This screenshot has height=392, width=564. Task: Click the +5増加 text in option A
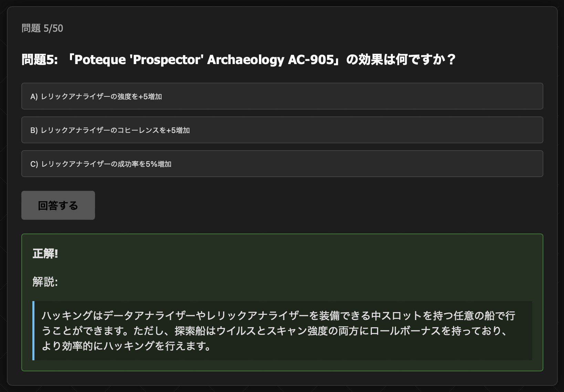click(x=150, y=96)
